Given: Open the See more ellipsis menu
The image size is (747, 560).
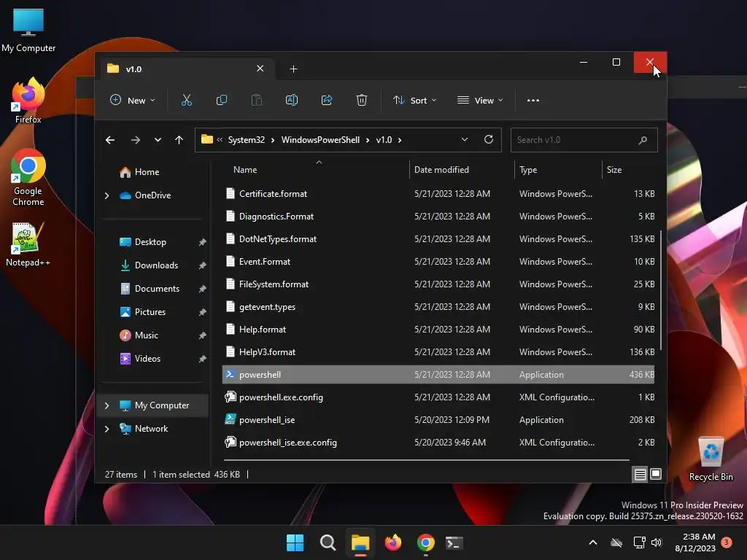Looking at the screenshot, I should 533,101.
